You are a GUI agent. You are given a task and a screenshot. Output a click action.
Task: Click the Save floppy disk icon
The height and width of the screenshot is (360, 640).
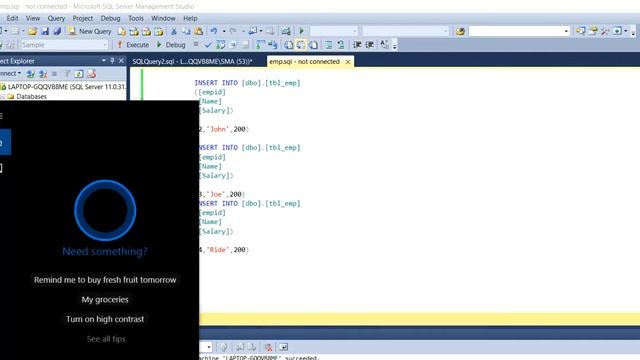[45, 31]
